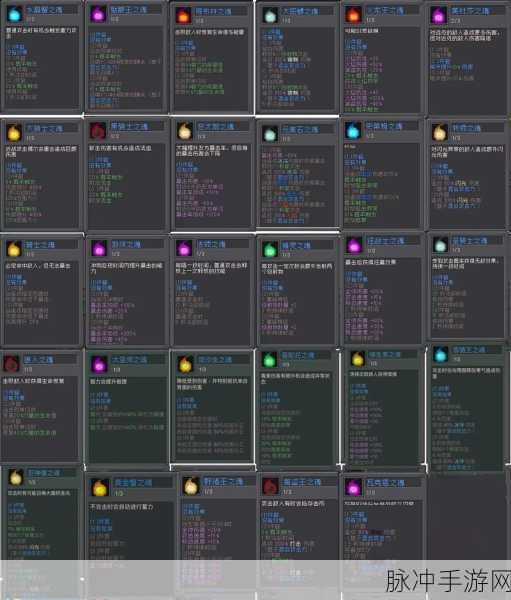Screen dimensions: 511x600
Task: Click the red-orange flame icon in the top row's third card
Action: tap(183, 15)
